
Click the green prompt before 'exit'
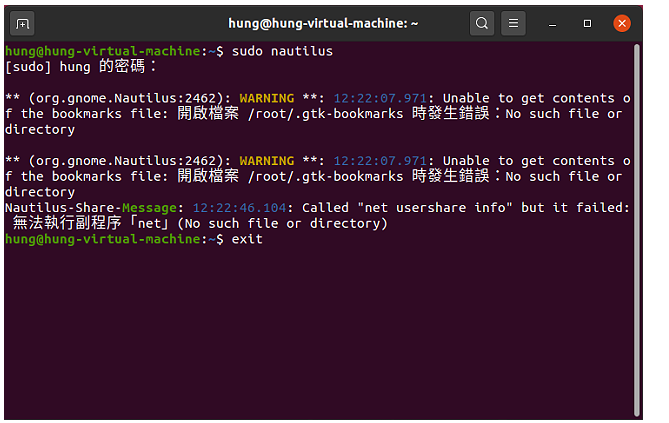[x=114, y=239]
